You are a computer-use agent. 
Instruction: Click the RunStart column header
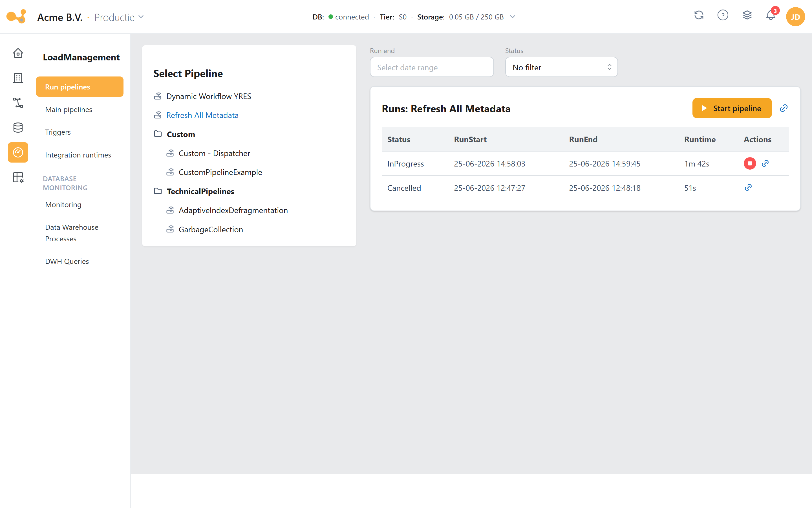[470, 139]
